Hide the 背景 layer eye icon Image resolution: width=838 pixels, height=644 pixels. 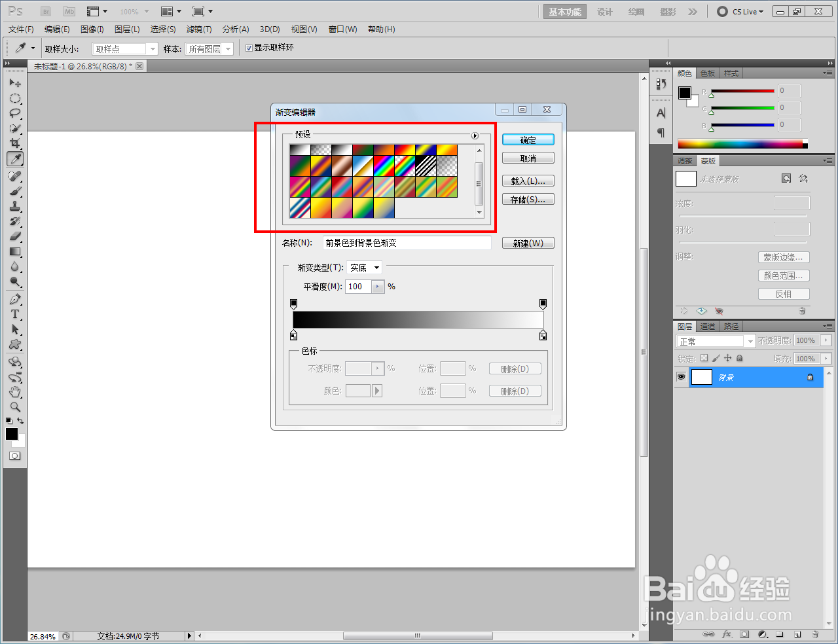pyautogui.click(x=681, y=377)
